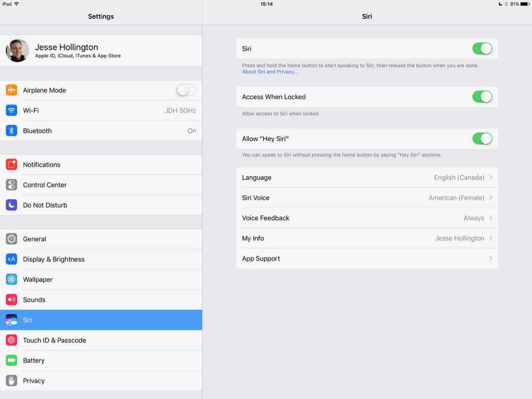The height and width of the screenshot is (399, 532).
Task: Select Touch ID & Passcode label
Action: (54, 340)
